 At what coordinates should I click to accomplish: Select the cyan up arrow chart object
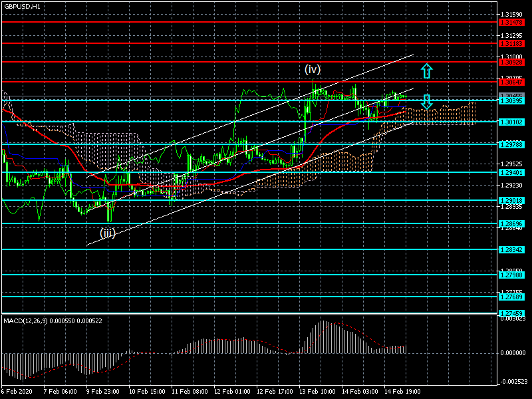coord(427,71)
